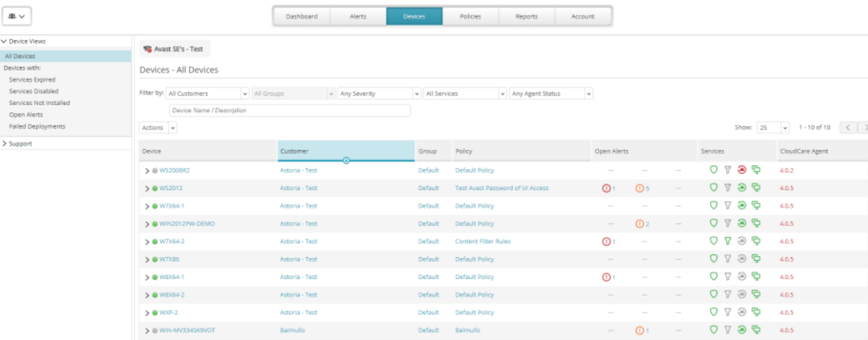Screen dimensions: 868x340
Task: Select All Devices in sidebar
Action: [65, 56]
